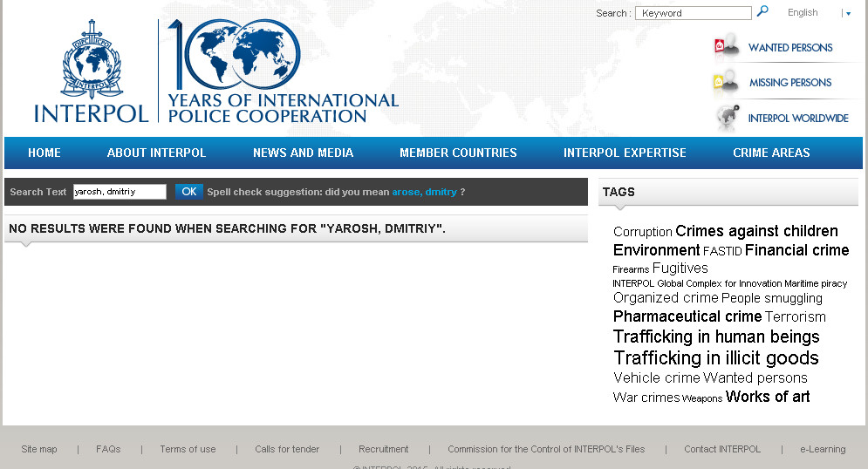Open the WANTED PERSONS link

(790, 48)
